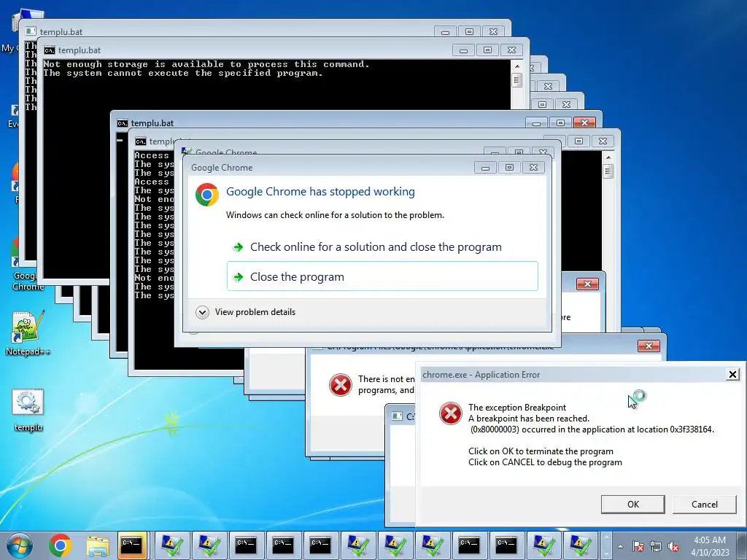Image resolution: width=747 pixels, height=560 pixels.
Task: Open the 4:05 AM clock in tray
Action: [710, 540]
